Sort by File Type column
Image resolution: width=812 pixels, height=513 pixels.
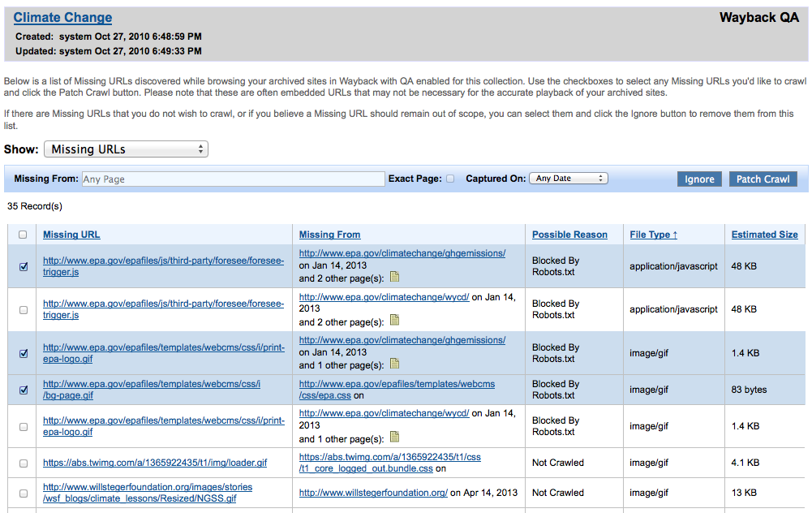pos(654,235)
